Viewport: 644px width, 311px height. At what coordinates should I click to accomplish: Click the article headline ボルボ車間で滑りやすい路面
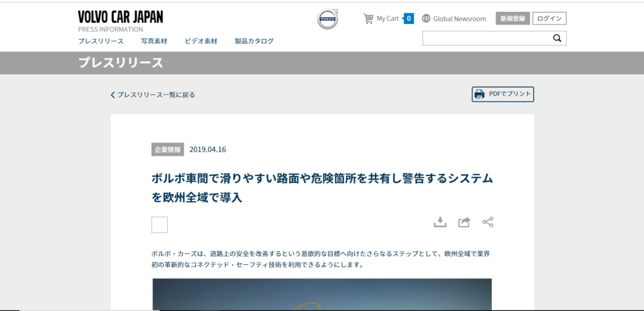[322, 188]
